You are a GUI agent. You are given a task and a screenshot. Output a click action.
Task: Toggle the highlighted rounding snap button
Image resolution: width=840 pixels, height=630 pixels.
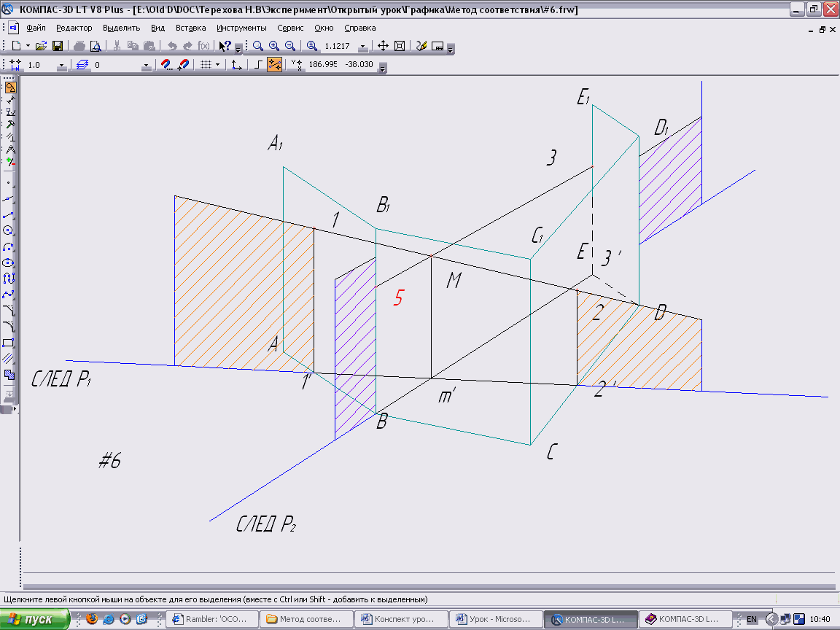pyautogui.click(x=275, y=65)
